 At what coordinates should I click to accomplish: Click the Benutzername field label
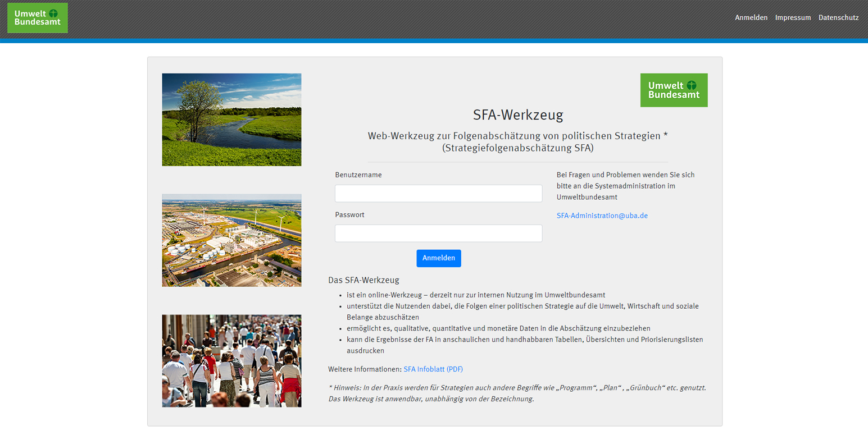358,175
